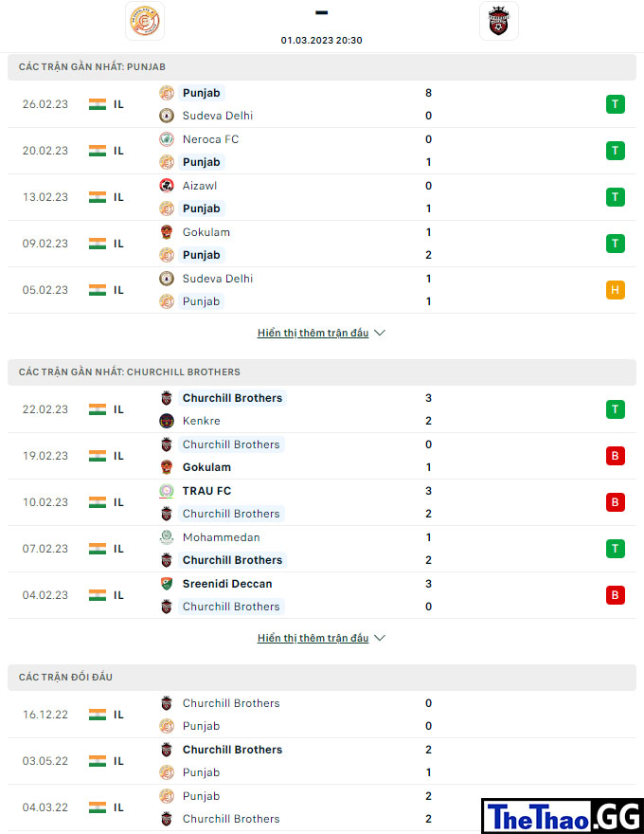Viewport: 644px width, 834px height.
Task: Click the TheThao.GG watermark logo
Action: click(x=563, y=816)
